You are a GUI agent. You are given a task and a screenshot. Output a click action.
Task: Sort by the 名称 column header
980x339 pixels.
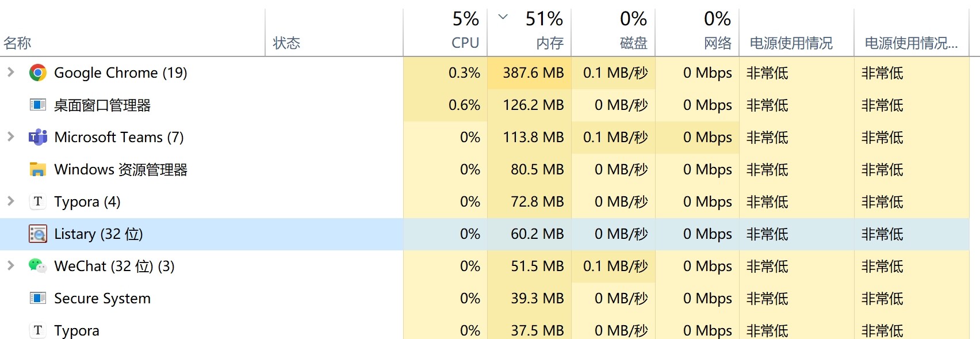pyautogui.click(x=132, y=32)
